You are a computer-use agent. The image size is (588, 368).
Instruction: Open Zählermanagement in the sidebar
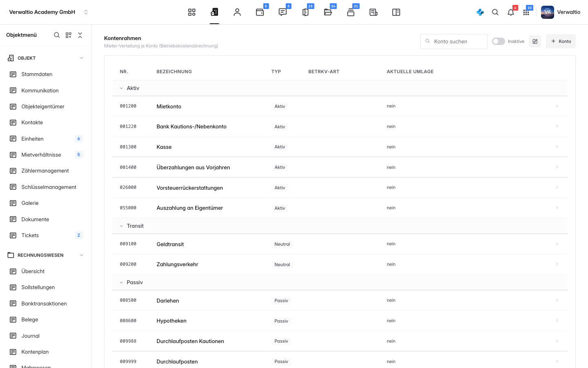pyautogui.click(x=46, y=171)
